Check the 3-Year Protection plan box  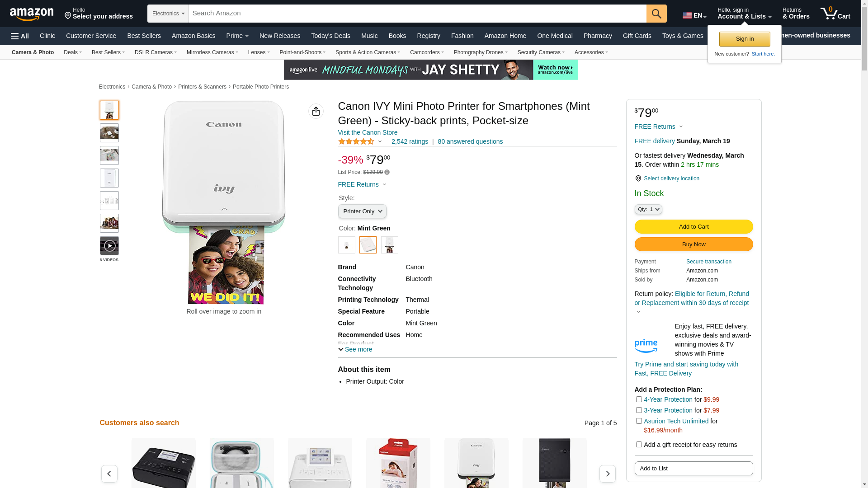pyautogui.click(x=639, y=410)
